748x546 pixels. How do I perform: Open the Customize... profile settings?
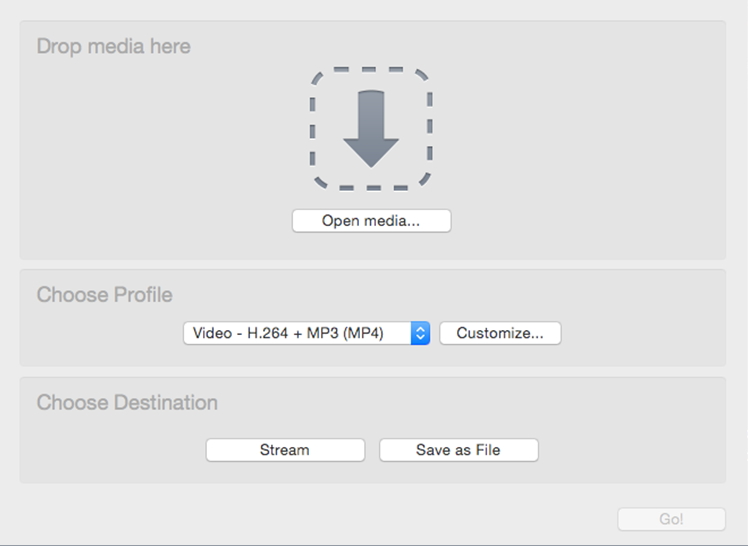[x=500, y=334]
